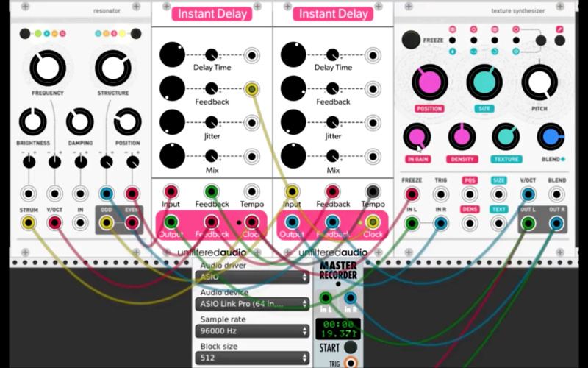Click Input jack on right Instant Delay

coord(292,191)
